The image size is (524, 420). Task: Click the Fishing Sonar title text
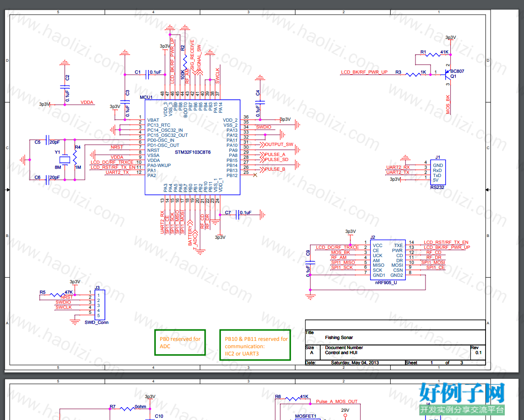tap(339, 338)
